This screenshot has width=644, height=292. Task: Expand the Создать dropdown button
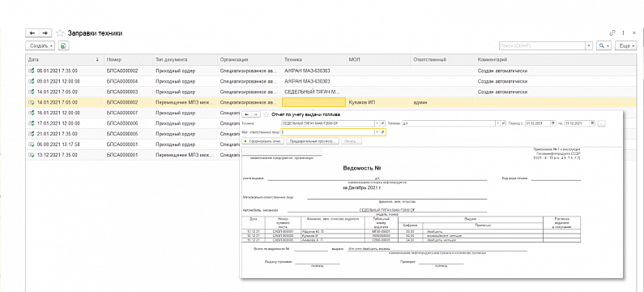pos(41,46)
